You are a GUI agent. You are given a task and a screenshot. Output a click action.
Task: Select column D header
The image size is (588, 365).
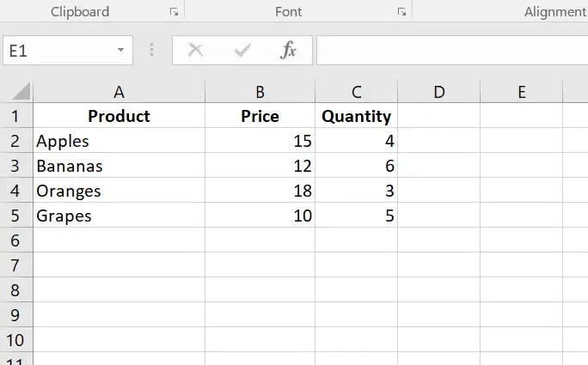tap(438, 92)
